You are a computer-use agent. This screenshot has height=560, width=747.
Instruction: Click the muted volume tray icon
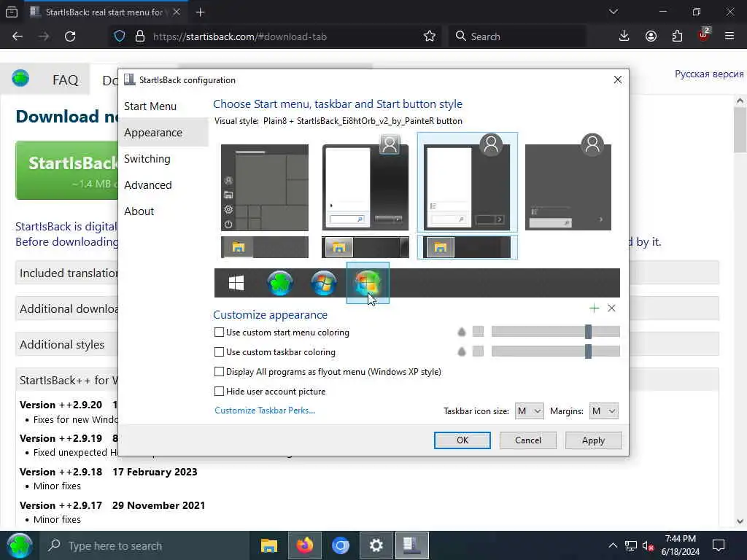(648, 546)
